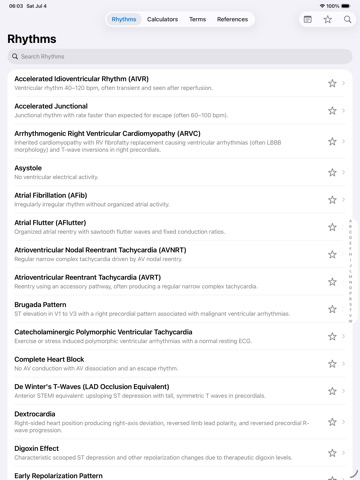
Task: Tap the Wi-Fi status icon
Action: pos(322,6)
